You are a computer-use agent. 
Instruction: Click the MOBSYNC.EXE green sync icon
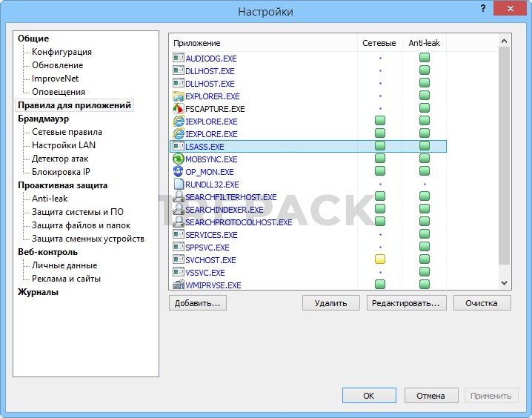(x=178, y=159)
